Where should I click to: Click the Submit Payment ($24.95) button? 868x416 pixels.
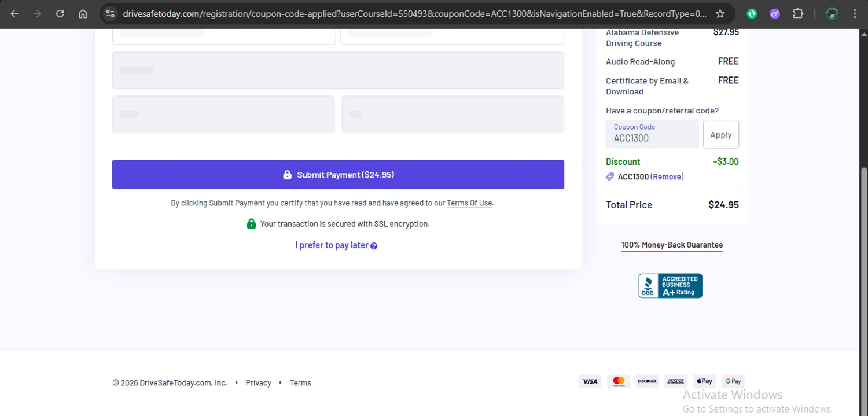pyautogui.click(x=338, y=174)
